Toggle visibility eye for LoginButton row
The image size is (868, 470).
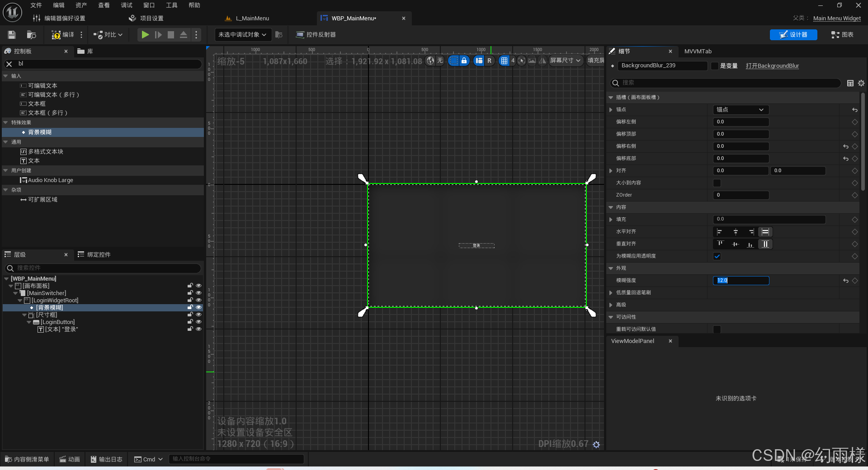[x=198, y=322]
